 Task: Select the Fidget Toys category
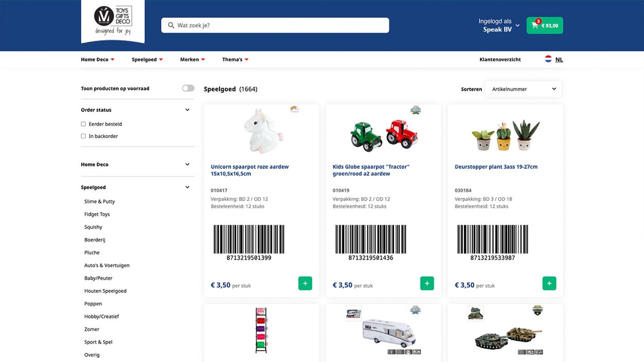click(97, 214)
